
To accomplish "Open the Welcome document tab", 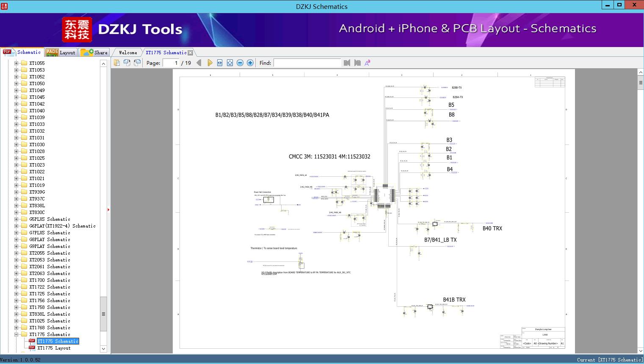I will [x=128, y=53].
